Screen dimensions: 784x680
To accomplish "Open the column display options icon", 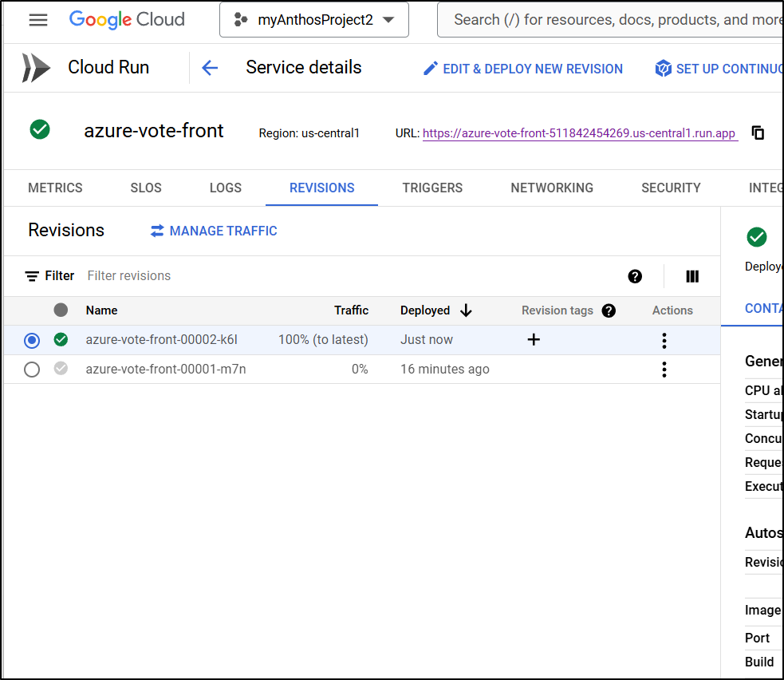I will click(692, 276).
